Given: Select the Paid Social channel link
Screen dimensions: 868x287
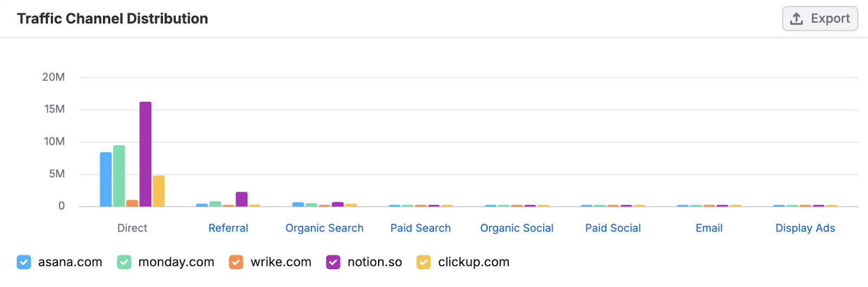Looking at the screenshot, I should pyautogui.click(x=613, y=228).
